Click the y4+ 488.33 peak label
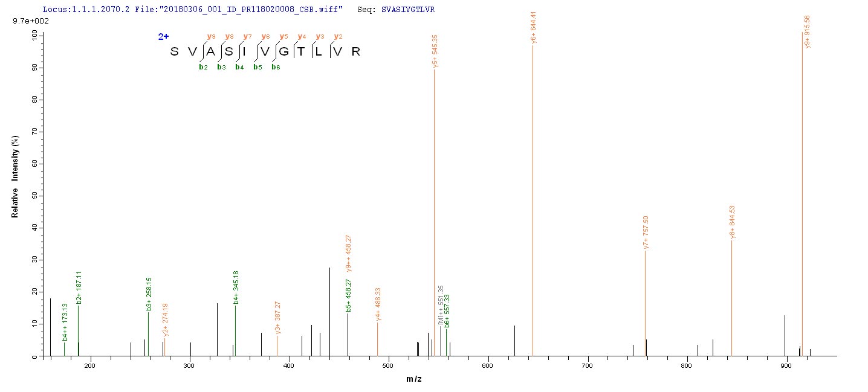 pos(378,304)
